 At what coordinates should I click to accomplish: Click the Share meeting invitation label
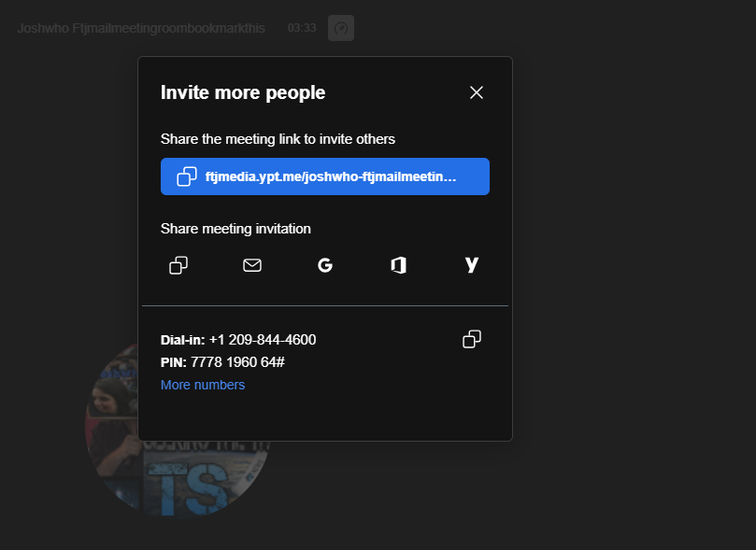pos(235,229)
